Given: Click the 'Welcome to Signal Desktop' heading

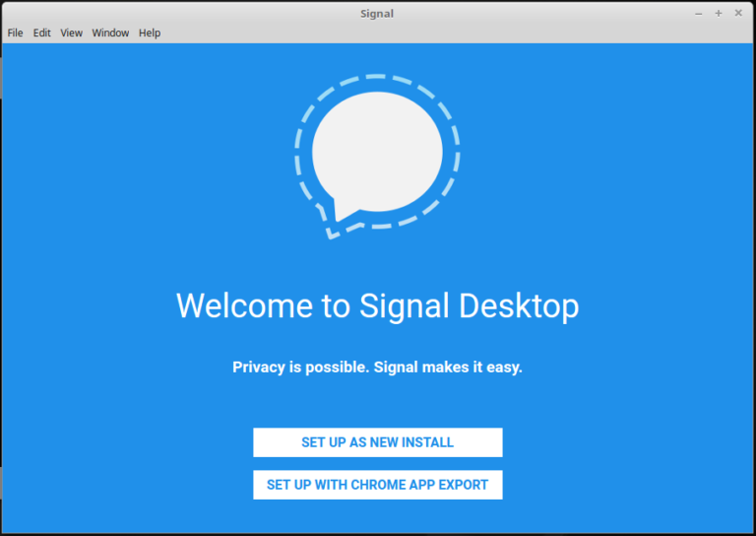Looking at the screenshot, I should [378, 305].
